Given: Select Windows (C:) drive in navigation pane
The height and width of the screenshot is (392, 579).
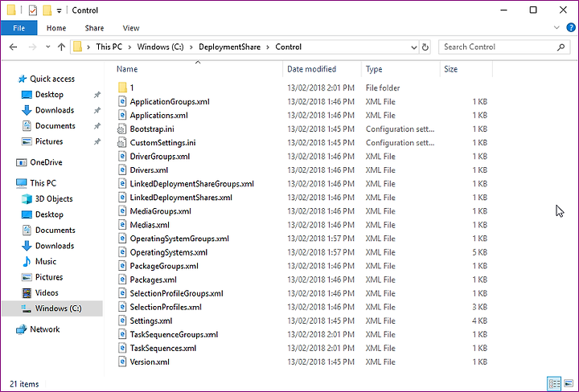Looking at the screenshot, I should pos(52,308).
